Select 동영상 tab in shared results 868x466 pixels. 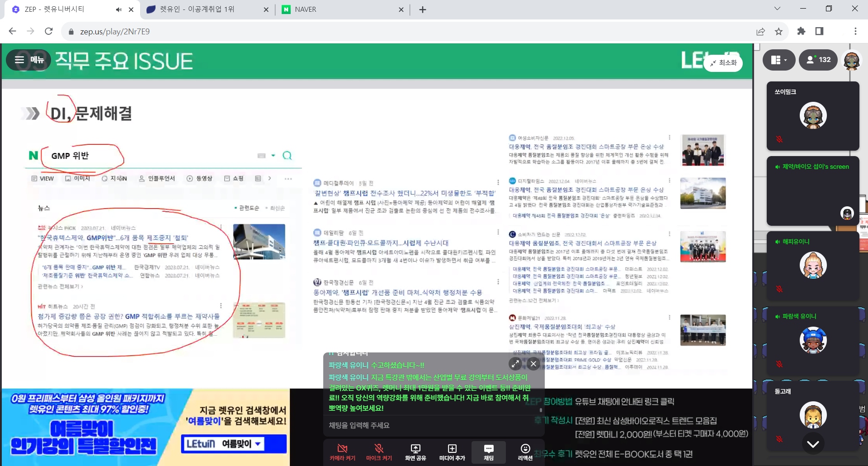199,179
